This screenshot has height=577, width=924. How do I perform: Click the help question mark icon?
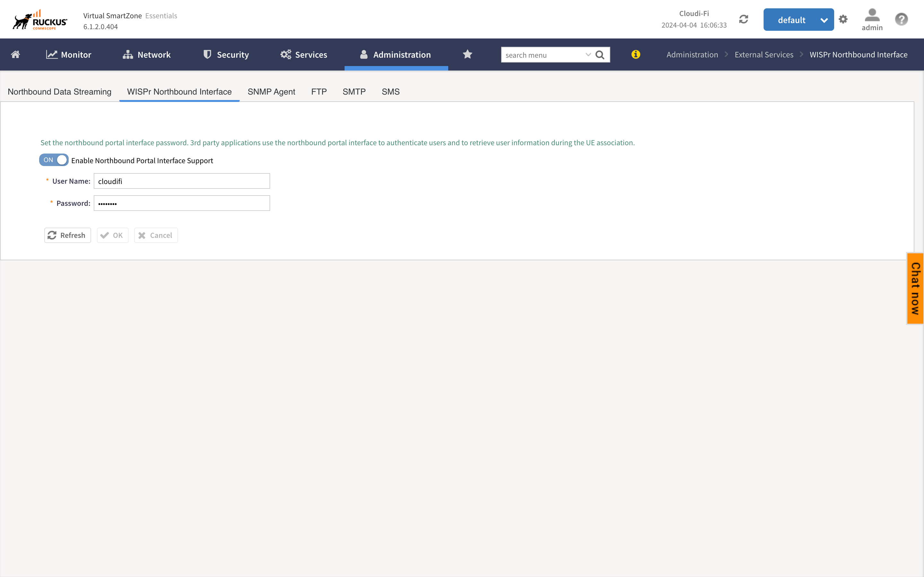(x=901, y=19)
